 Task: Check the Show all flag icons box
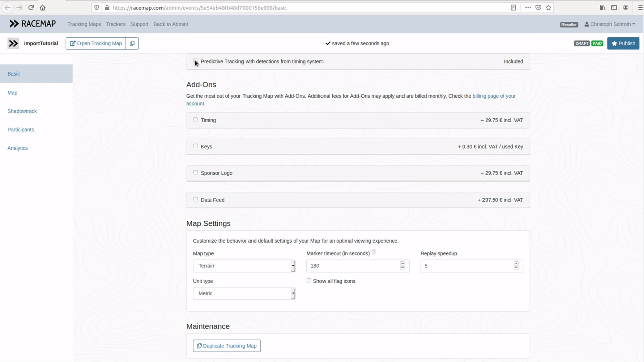pos(309,281)
